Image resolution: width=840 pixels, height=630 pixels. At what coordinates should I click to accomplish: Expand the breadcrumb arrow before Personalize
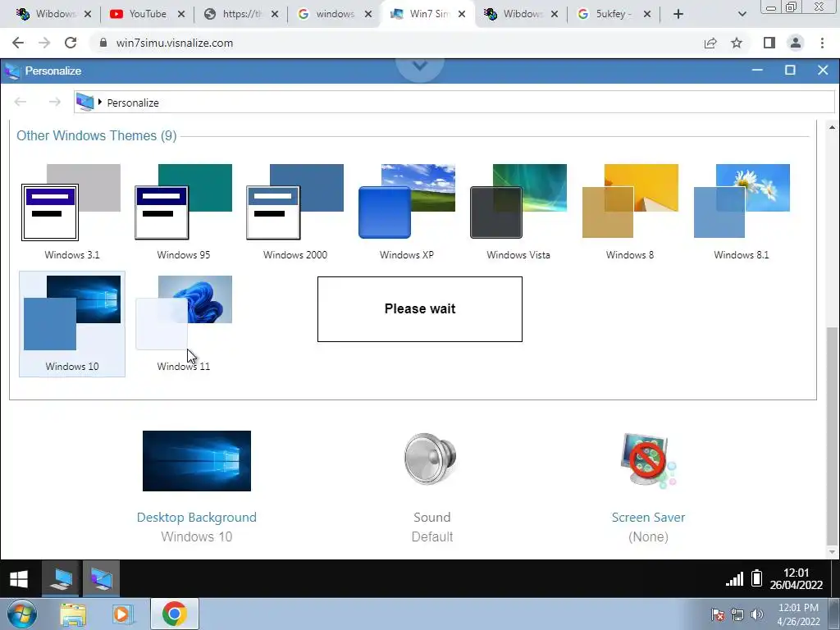pyautogui.click(x=99, y=102)
